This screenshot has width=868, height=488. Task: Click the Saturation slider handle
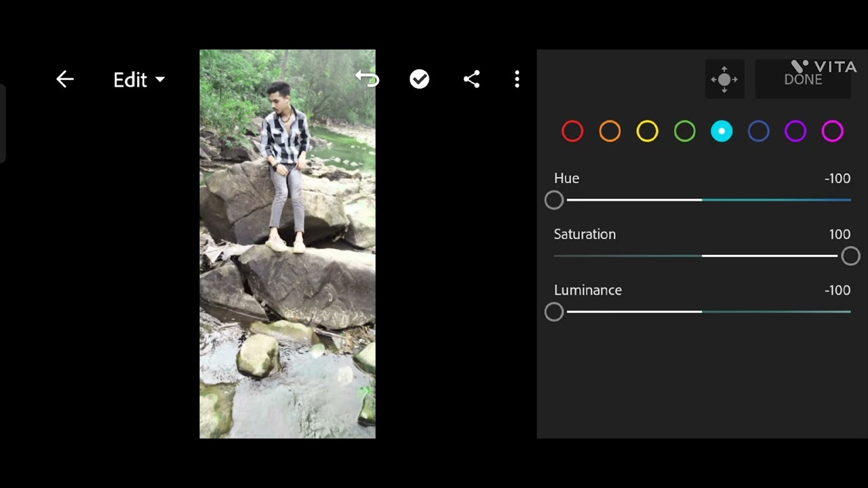tap(850, 256)
